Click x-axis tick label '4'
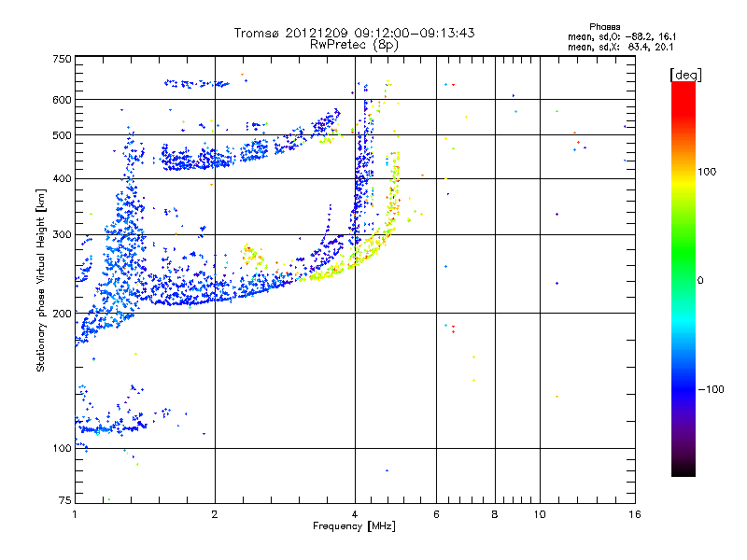747x560 pixels. (355, 514)
